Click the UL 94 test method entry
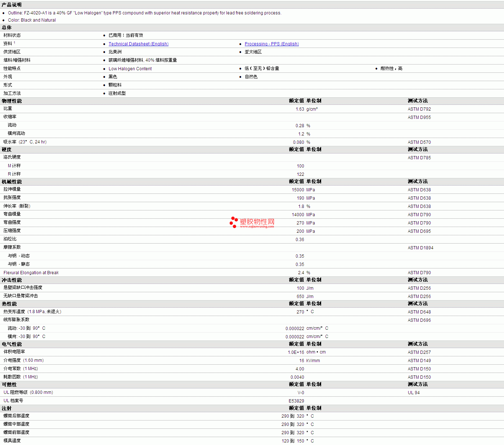 pyautogui.click(x=414, y=393)
